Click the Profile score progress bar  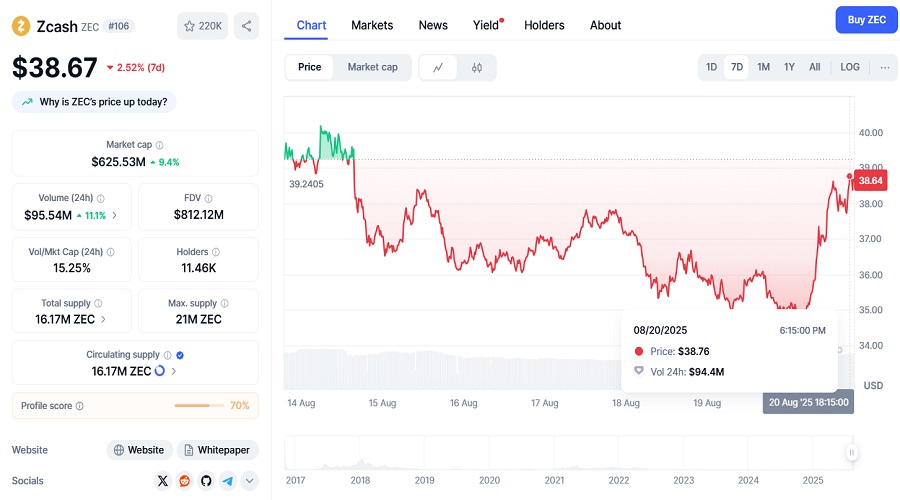(199, 406)
